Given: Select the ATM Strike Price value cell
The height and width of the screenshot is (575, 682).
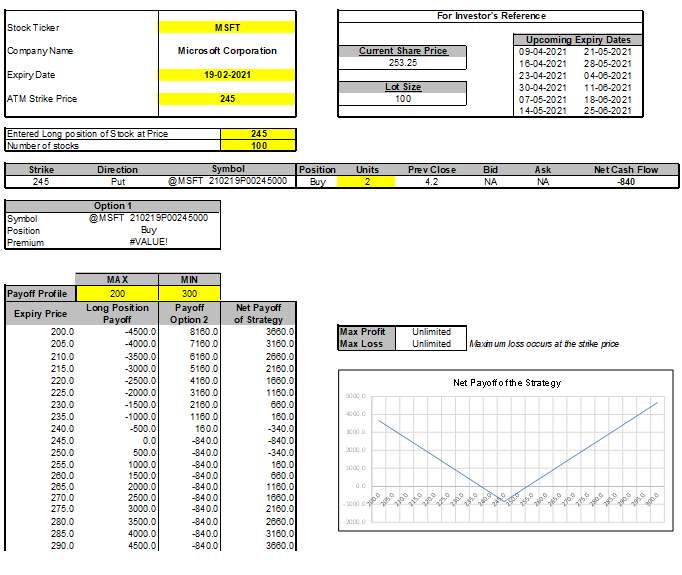Looking at the screenshot, I should 227,99.
